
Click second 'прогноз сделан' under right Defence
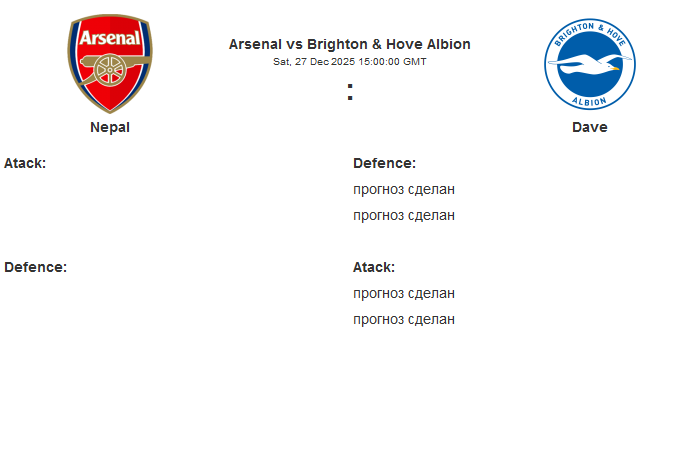(x=404, y=215)
